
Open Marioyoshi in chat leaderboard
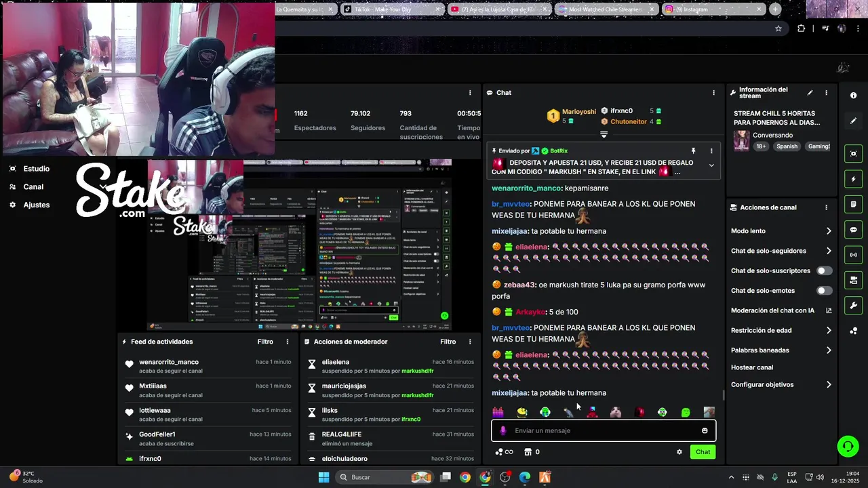pyautogui.click(x=578, y=111)
